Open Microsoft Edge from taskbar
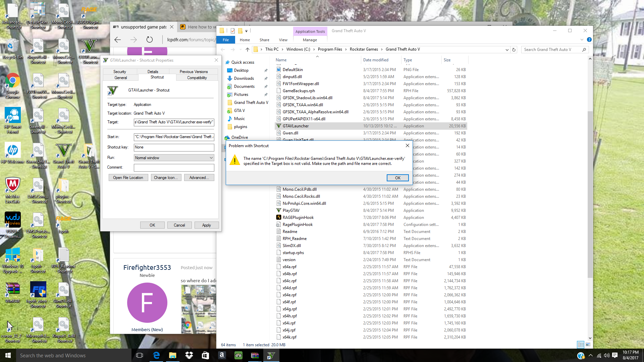Image resolution: width=644 pixels, height=362 pixels. click(156, 355)
